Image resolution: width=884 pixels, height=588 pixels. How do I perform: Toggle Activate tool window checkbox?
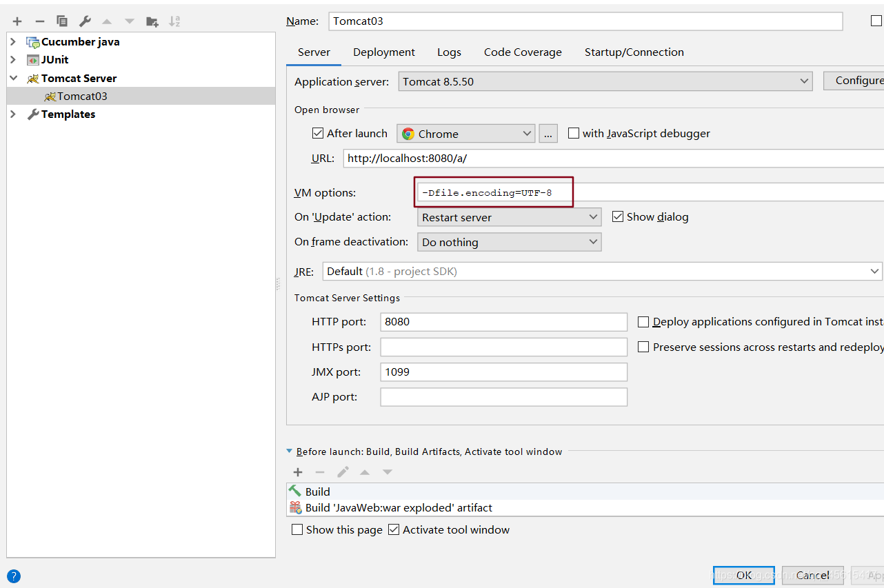tap(394, 529)
